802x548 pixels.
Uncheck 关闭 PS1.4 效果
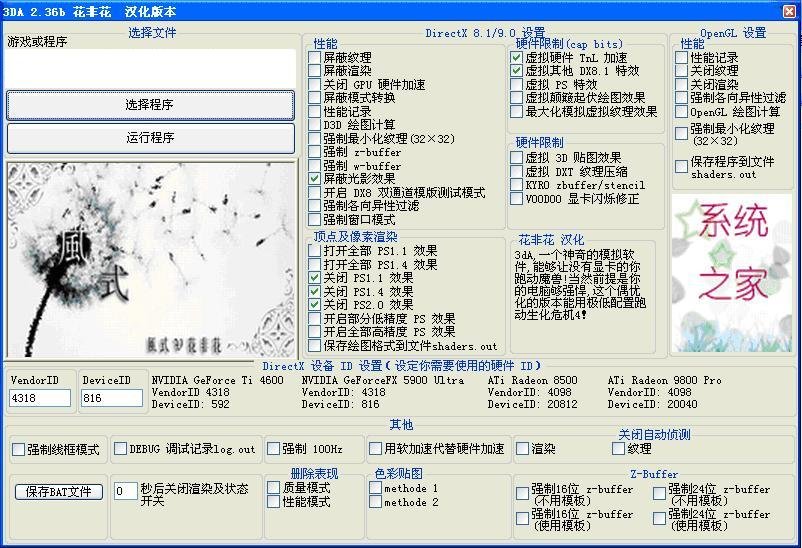pos(315,291)
